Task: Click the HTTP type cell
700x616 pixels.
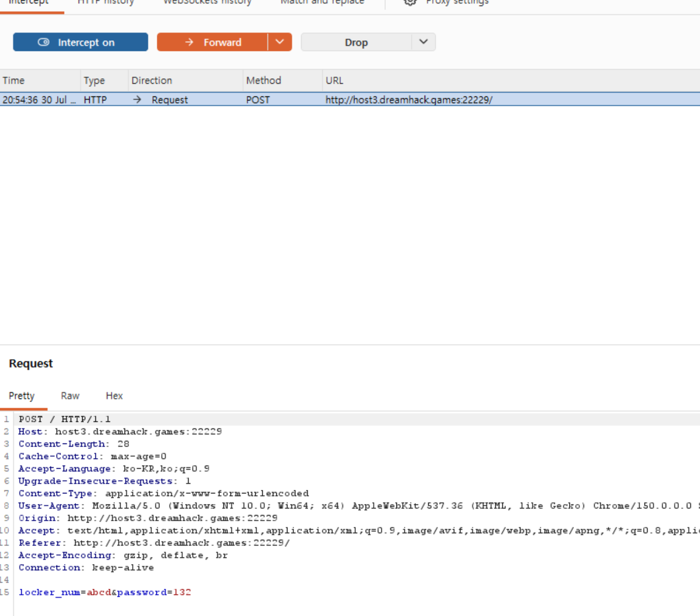Action: pyautogui.click(x=95, y=100)
